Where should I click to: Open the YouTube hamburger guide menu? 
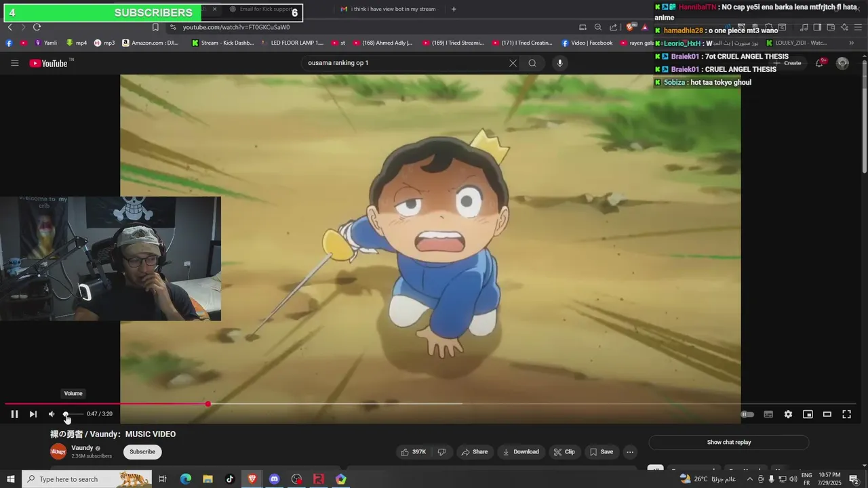click(x=14, y=63)
